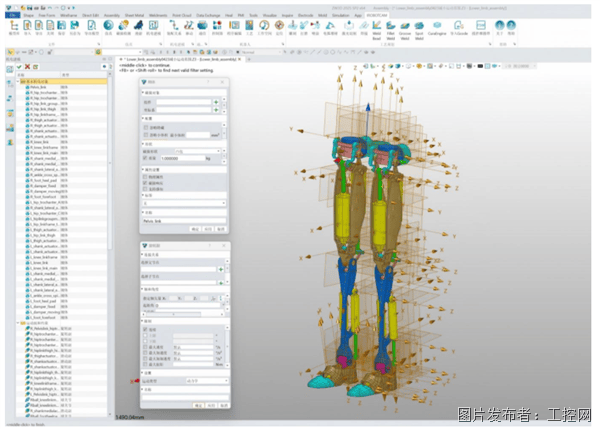Click the Pelvis_link name input field
The width and height of the screenshot is (600, 429).
[184, 221]
